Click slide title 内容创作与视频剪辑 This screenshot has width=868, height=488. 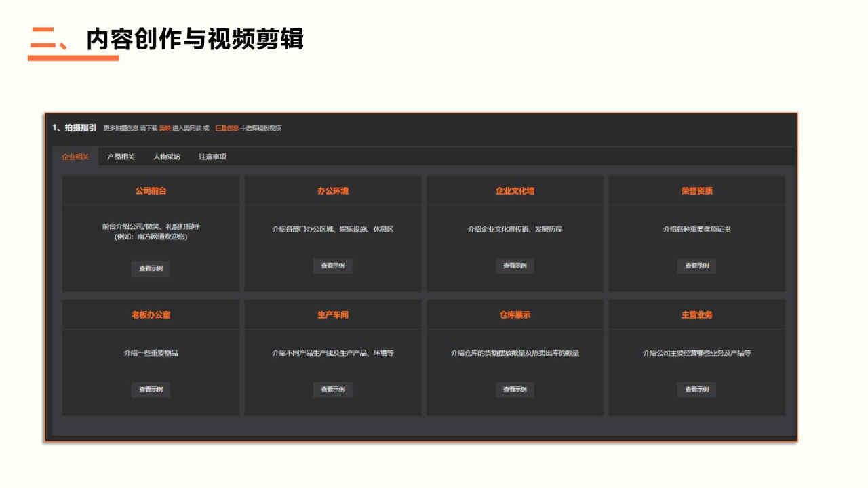coord(195,39)
